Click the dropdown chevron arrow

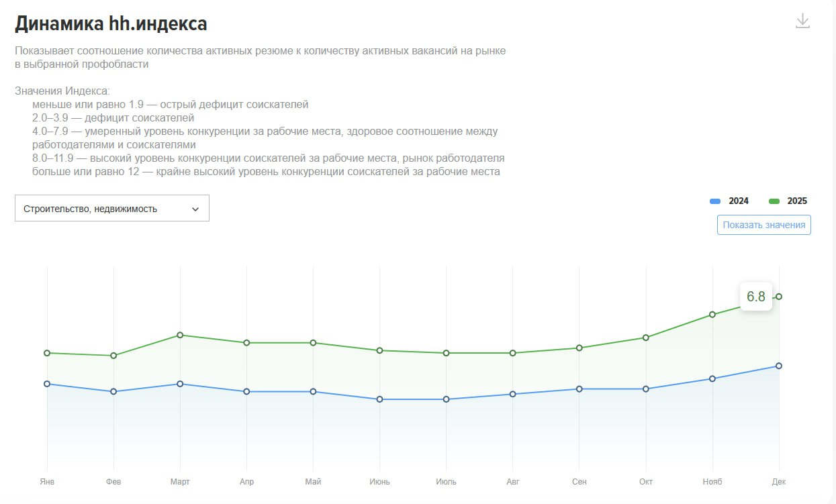click(x=195, y=209)
